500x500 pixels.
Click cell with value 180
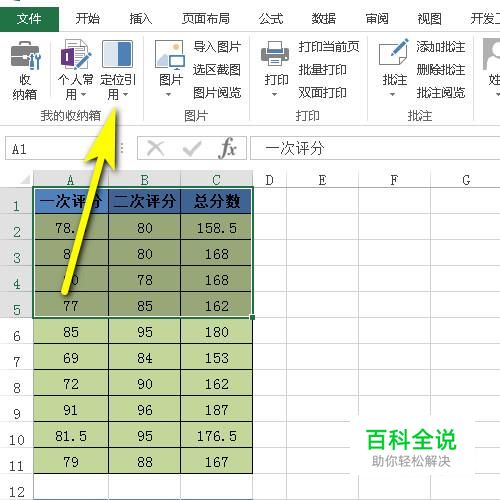(x=216, y=331)
